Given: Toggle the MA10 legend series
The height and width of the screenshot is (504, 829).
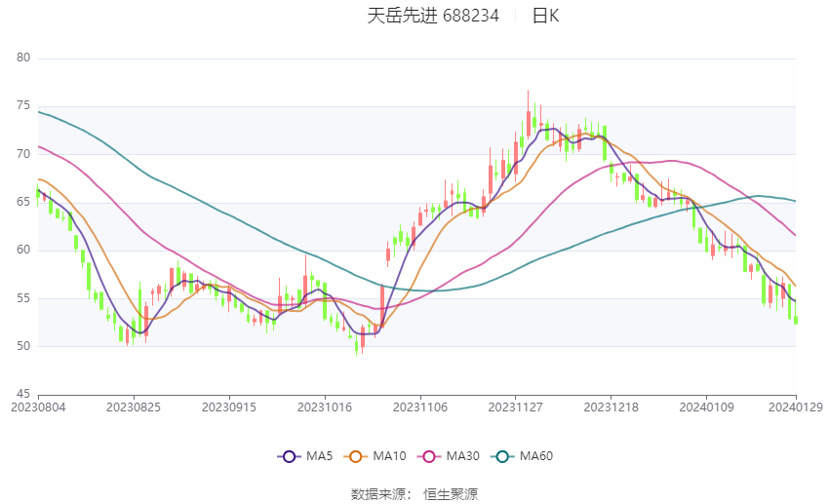Looking at the screenshot, I should 375,456.
